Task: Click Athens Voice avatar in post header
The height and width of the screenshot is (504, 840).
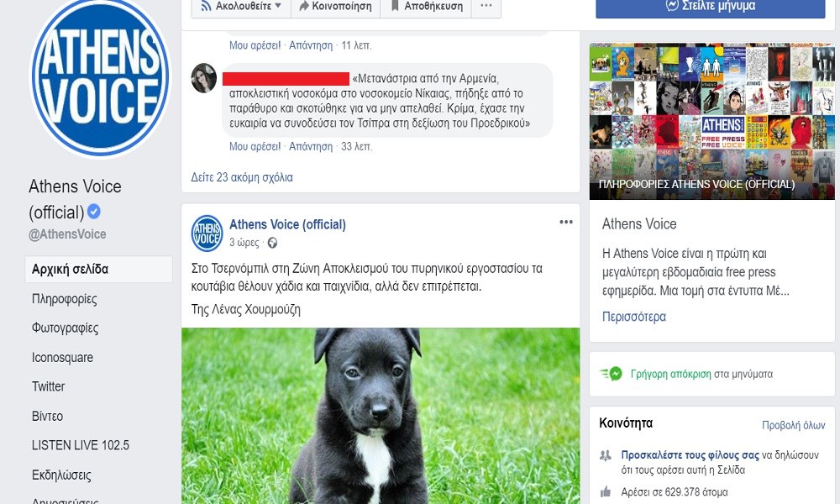Action: pos(207,233)
